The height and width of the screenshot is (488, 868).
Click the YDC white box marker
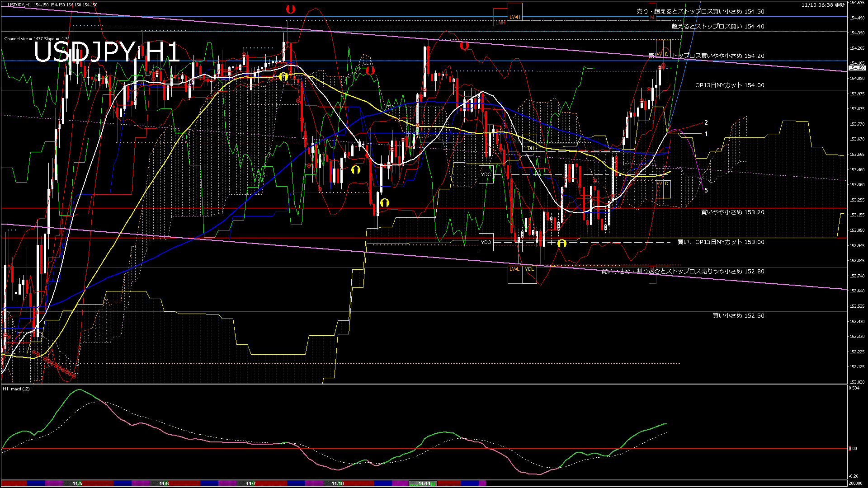click(x=486, y=174)
